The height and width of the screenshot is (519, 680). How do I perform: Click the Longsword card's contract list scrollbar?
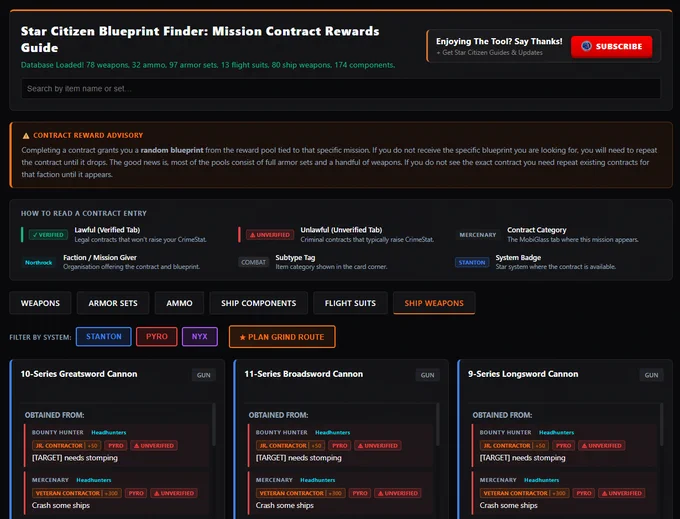(x=661, y=424)
